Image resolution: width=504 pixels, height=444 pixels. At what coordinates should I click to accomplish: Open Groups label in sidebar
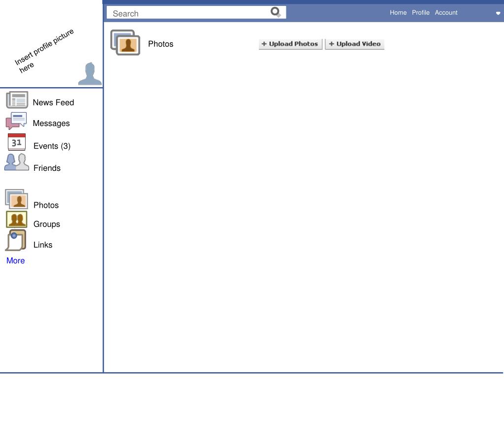point(47,224)
